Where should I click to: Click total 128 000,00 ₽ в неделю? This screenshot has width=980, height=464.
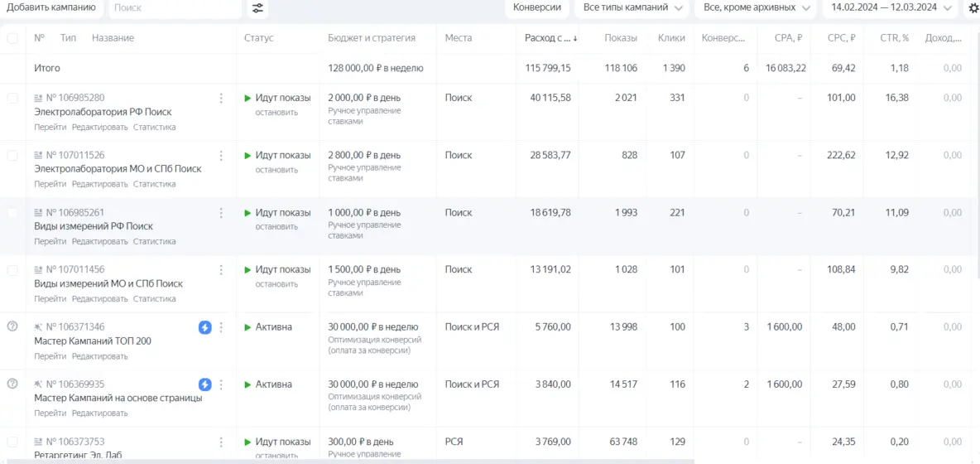(376, 68)
